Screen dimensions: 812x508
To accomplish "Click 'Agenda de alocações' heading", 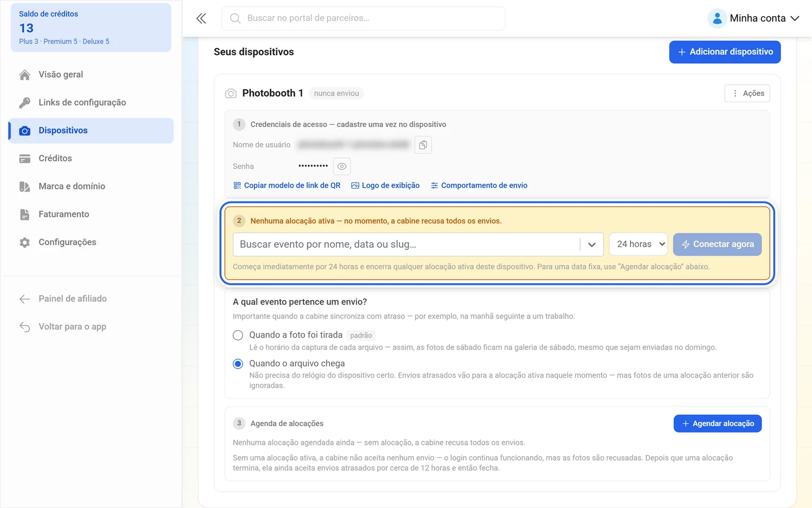I will tap(287, 424).
